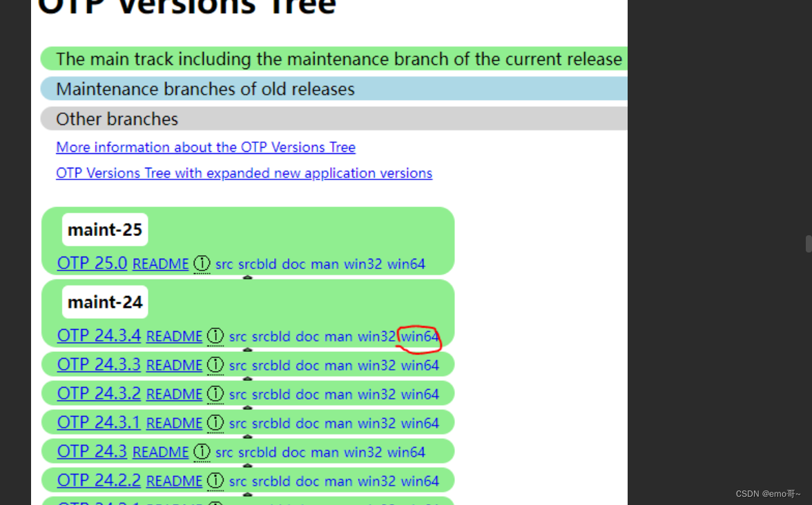The image size is (812, 505).
Task: Download win64 installer for OTP 24.3.2
Action: pyautogui.click(x=420, y=395)
